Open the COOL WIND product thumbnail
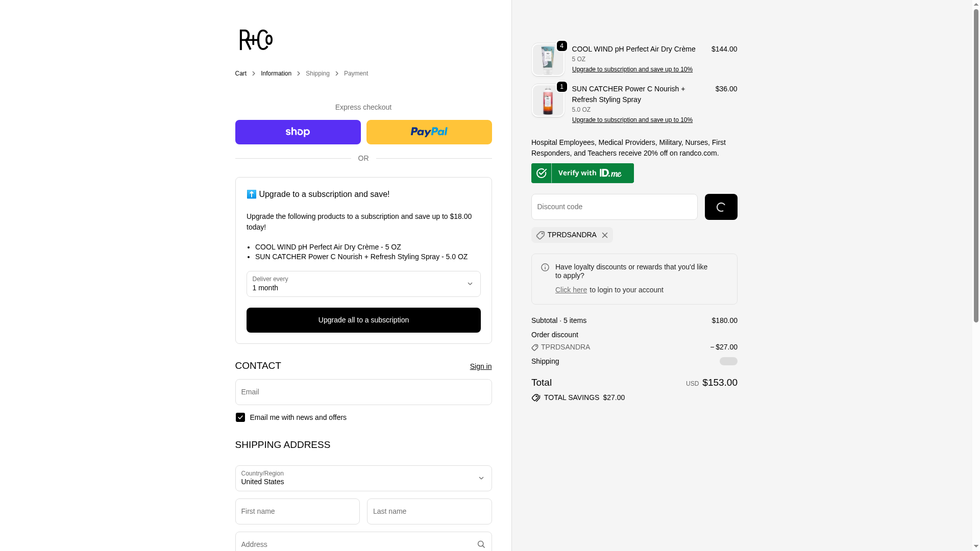The height and width of the screenshot is (551, 980). (548, 60)
